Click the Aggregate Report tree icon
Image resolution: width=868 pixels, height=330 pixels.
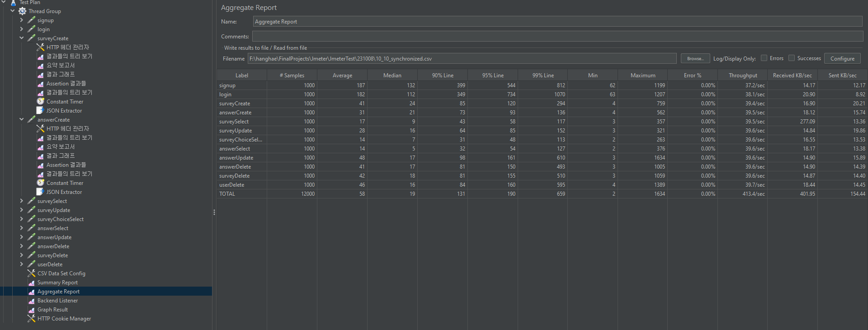(x=31, y=291)
